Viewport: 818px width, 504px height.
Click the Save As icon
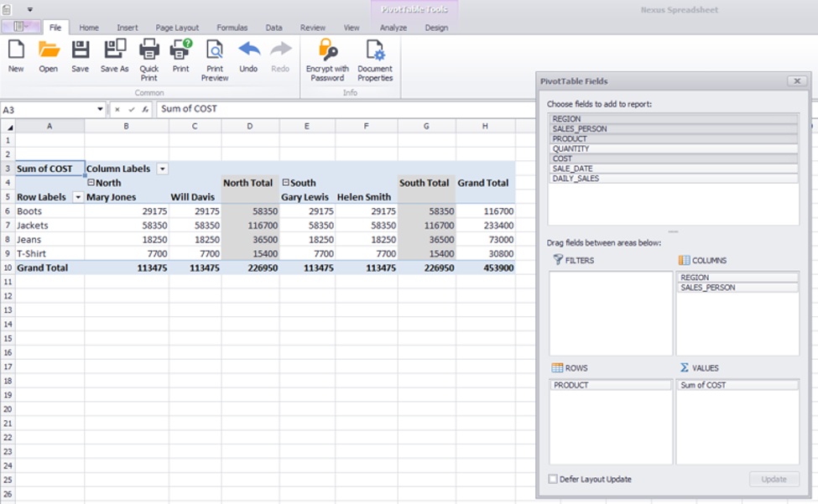click(x=115, y=50)
